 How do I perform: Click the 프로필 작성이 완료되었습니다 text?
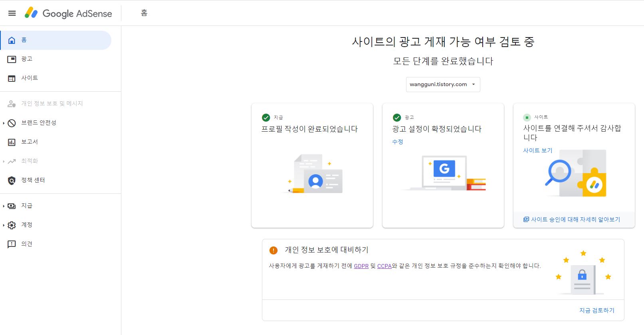(310, 129)
